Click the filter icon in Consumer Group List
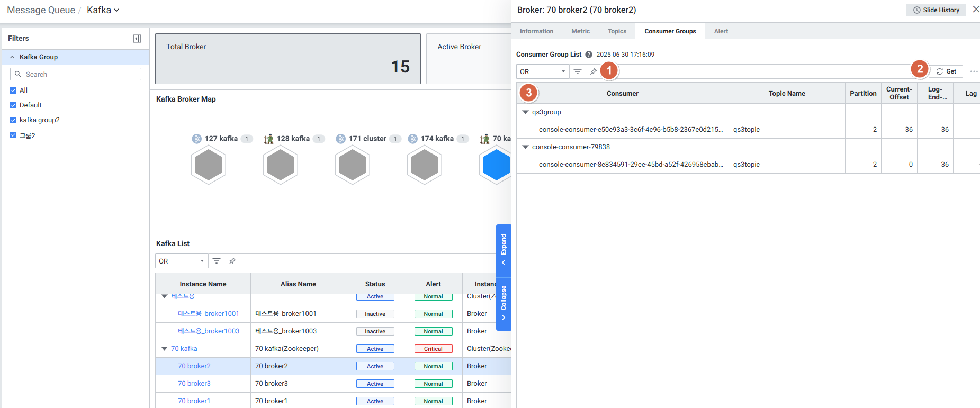 (578, 71)
